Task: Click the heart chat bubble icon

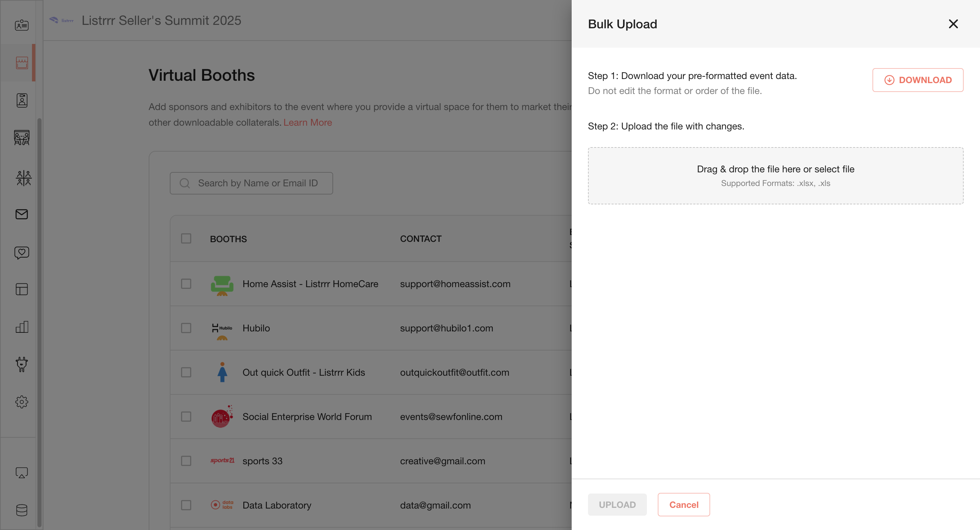Action: [x=22, y=252]
